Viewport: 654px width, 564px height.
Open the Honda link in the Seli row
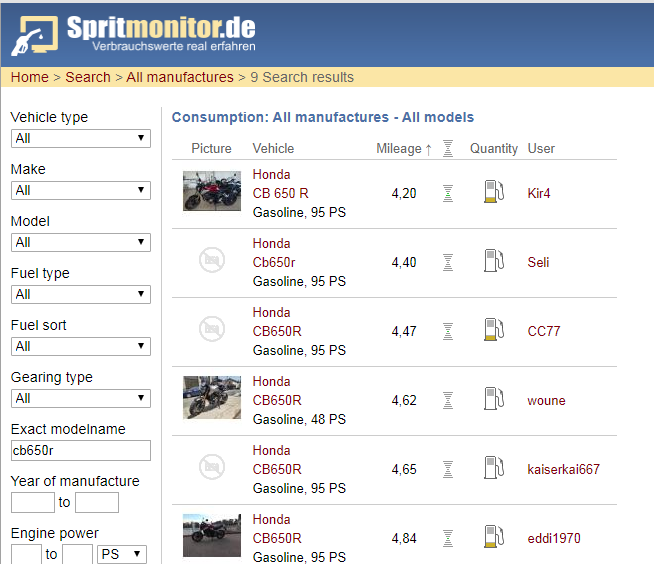pos(272,243)
